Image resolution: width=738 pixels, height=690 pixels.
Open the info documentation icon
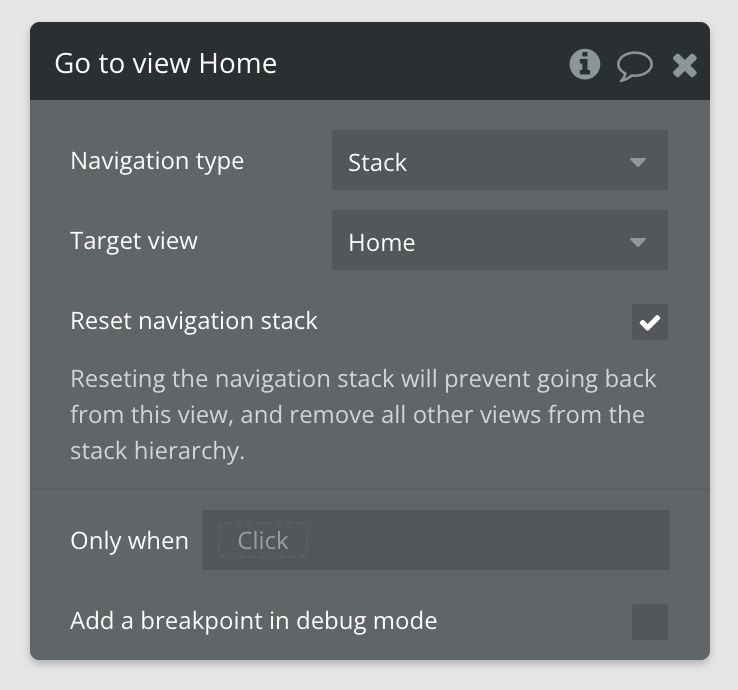coord(585,64)
